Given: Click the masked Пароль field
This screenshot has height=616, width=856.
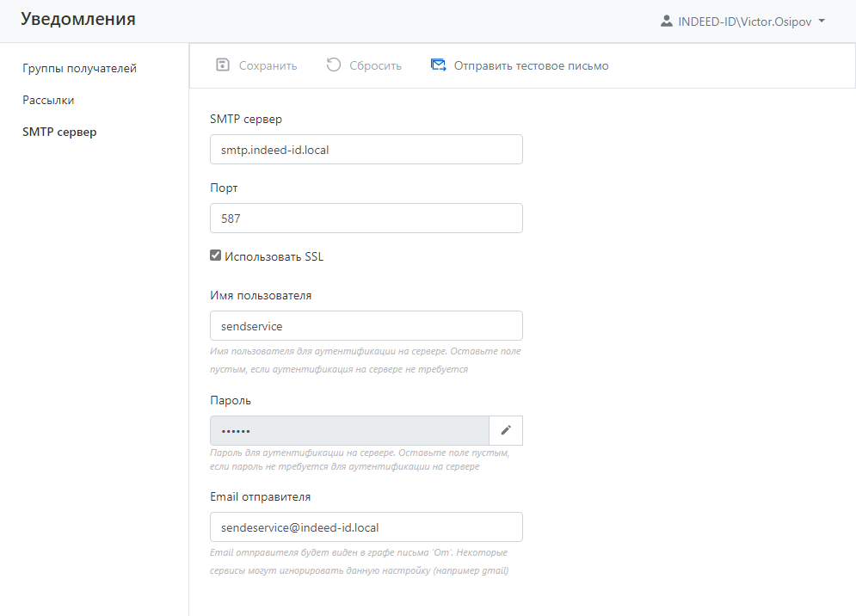Looking at the screenshot, I should (348, 430).
